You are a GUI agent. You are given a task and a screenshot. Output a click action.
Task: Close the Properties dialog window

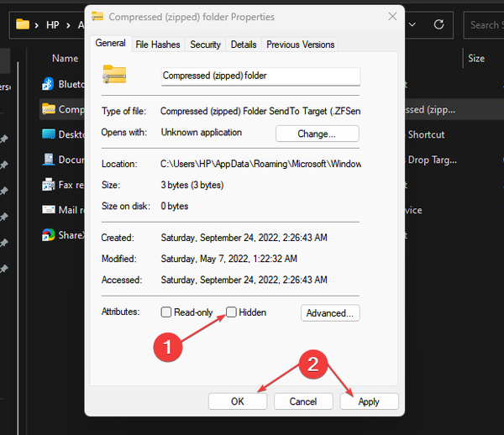392,16
